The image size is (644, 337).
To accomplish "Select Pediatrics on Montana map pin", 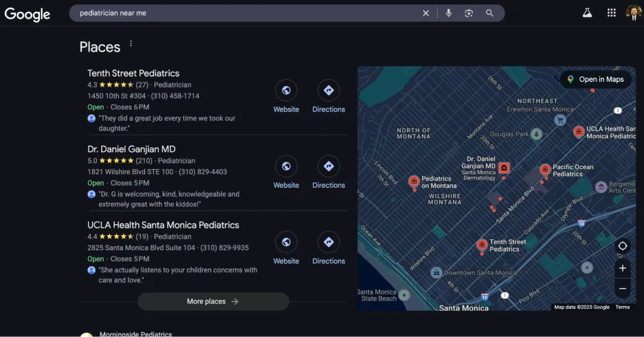I will [414, 181].
